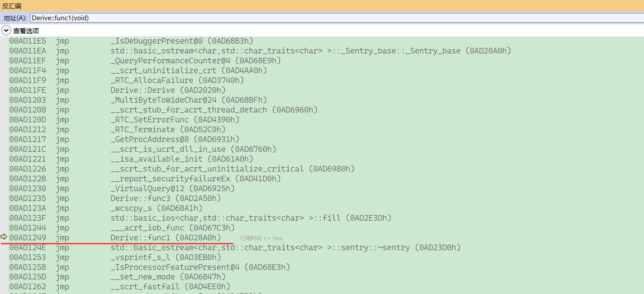Select the _IsDebuggerPresent@0 jmp line
This screenshot has width=644, height=294.
click(x=182, y=41)
